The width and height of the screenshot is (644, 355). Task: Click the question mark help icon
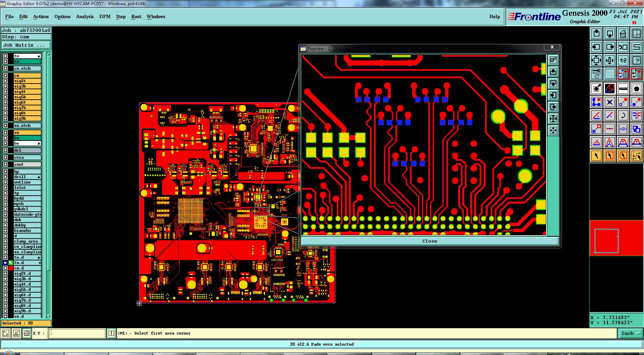(x=636, y=60)
